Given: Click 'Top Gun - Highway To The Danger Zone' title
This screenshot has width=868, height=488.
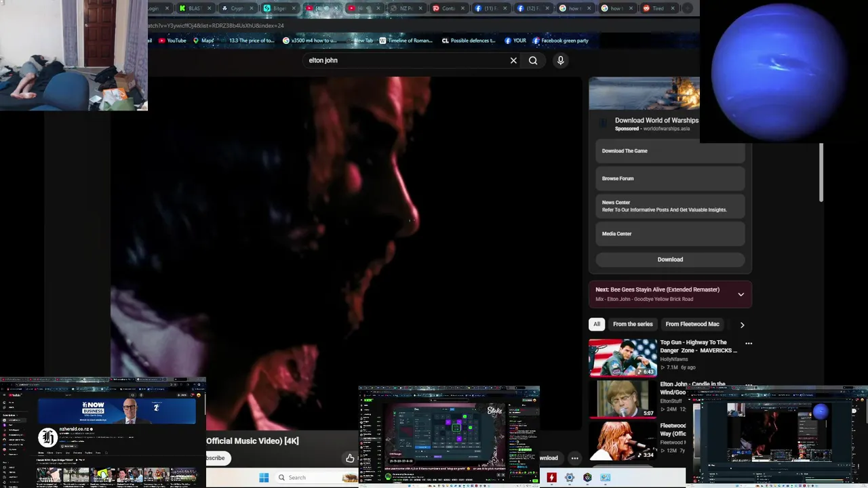Looking at the screenshot, I should tap(698, 346).
